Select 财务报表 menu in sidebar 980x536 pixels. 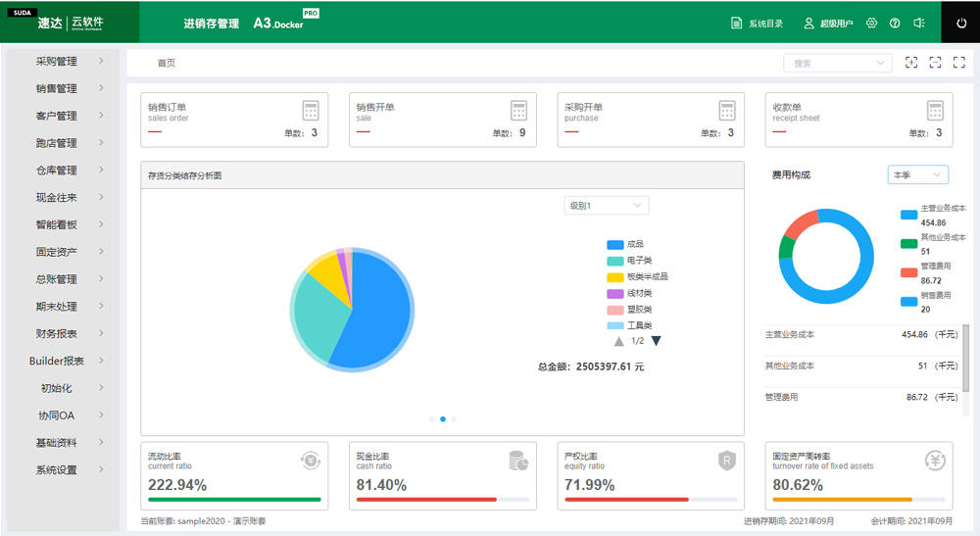coord(64,333)
